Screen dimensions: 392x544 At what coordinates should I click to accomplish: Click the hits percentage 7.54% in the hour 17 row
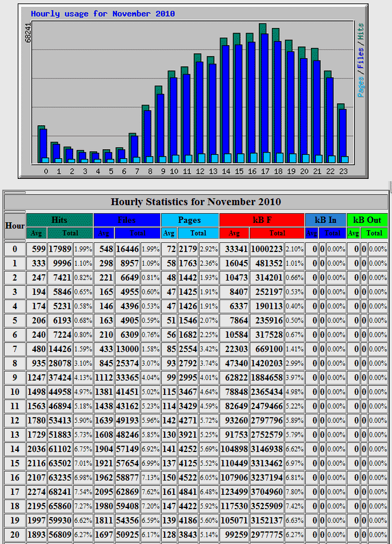point(83,492)
